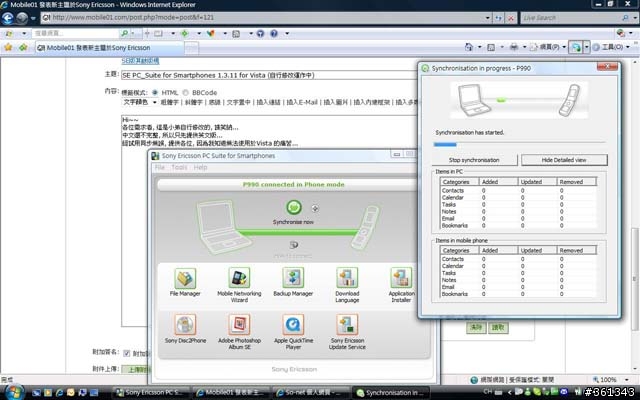Click the IE Print icon
This screenshot has width=640, height=400.
[x=513, y=47]
